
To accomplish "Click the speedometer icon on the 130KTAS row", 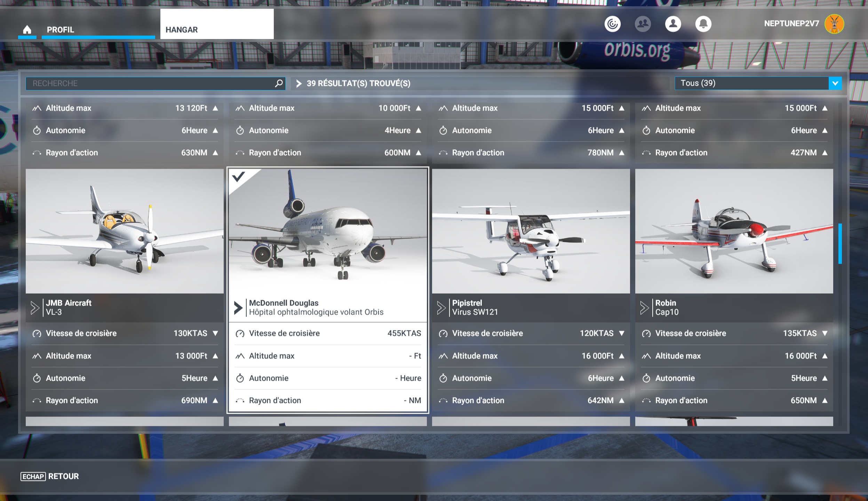I will tap(37, 334).
